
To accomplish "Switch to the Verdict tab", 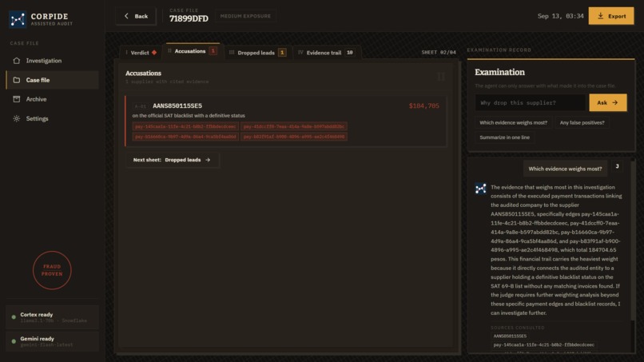I will (x=141, y=53).
